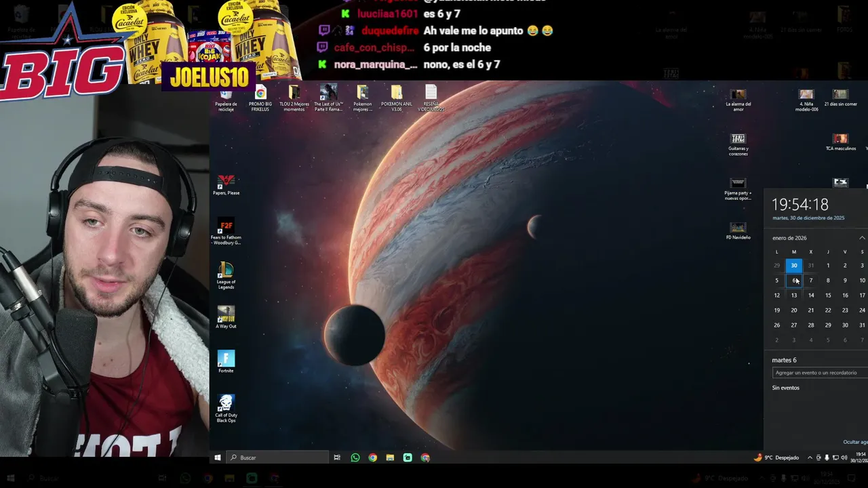Open the PROMO BIG FRIKELUS Chrome shortcut

pos(260,99)
